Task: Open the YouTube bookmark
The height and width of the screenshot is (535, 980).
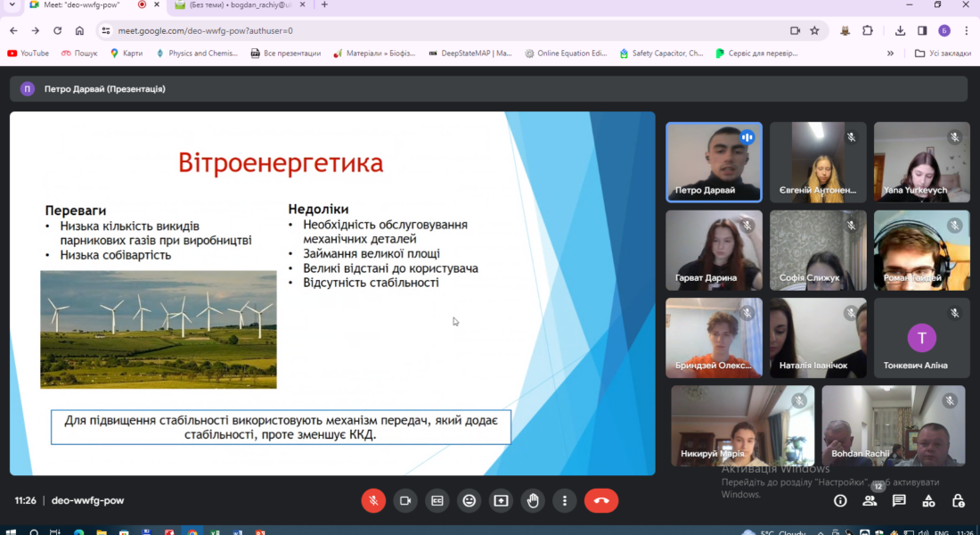Action: pyautogui.click(x=29, y=53)
